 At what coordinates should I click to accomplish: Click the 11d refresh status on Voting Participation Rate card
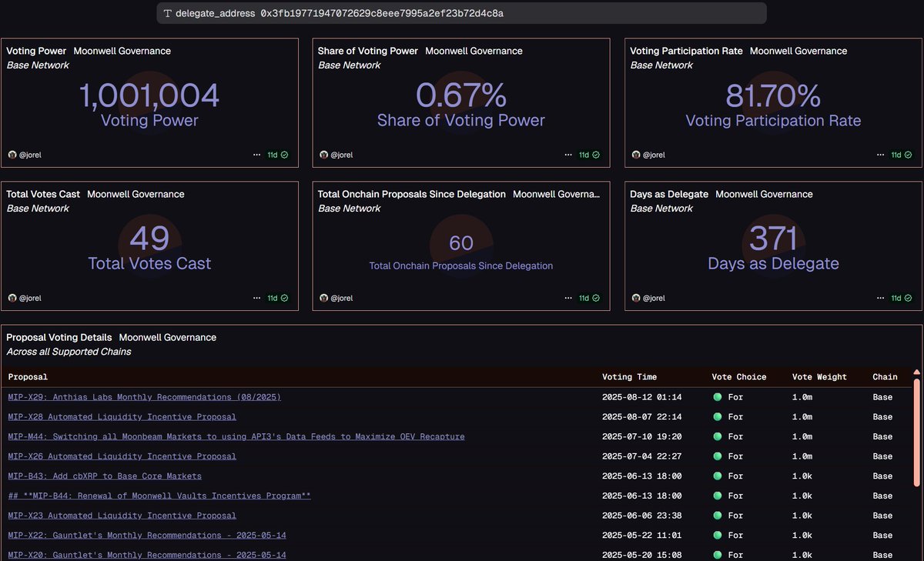click(902, 155)
